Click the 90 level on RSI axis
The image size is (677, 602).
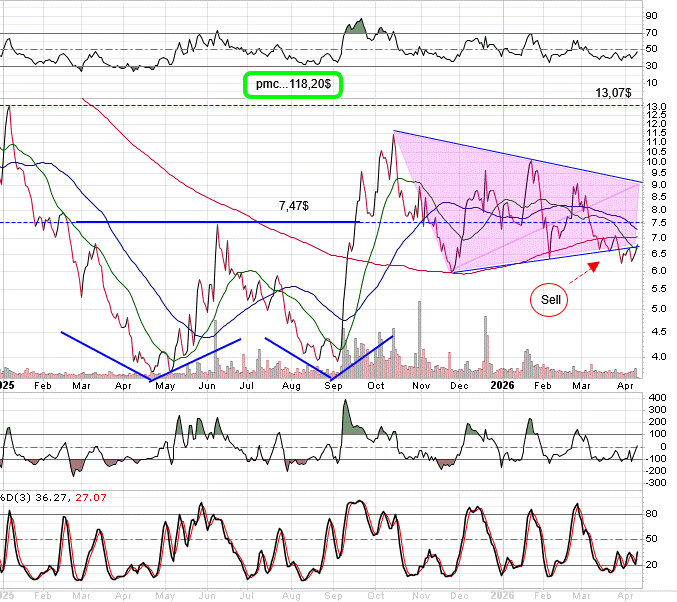point(651,16)
